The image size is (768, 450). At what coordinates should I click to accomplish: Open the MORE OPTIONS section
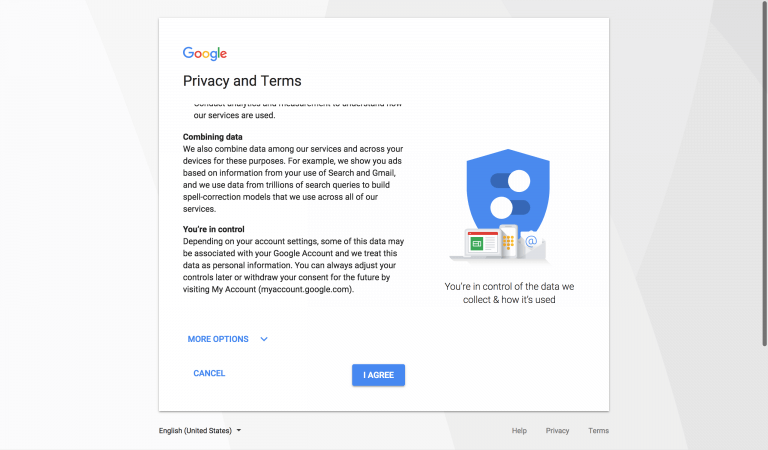tap(218, 339)
